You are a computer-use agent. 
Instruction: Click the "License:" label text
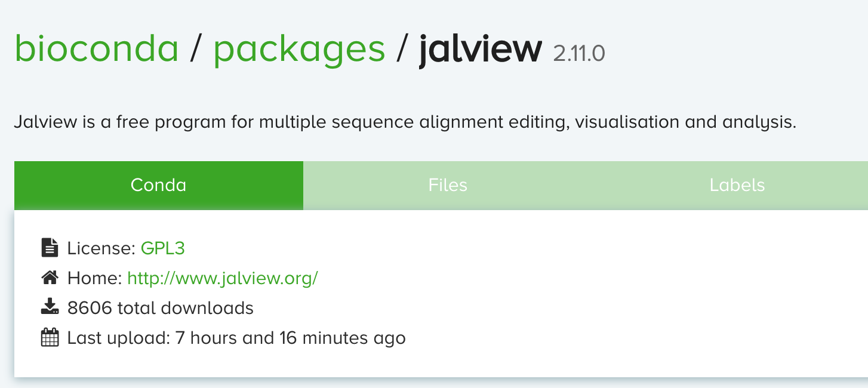pos(101,248)
